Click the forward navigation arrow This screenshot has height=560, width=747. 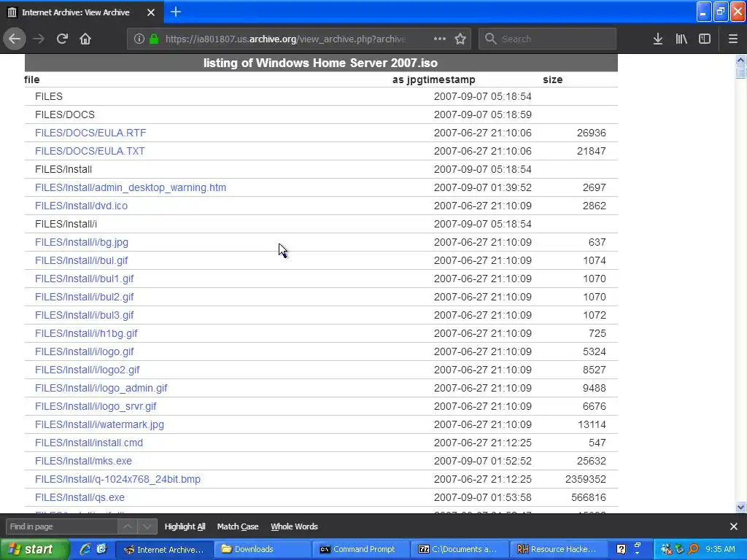click(x=39, y=39)
